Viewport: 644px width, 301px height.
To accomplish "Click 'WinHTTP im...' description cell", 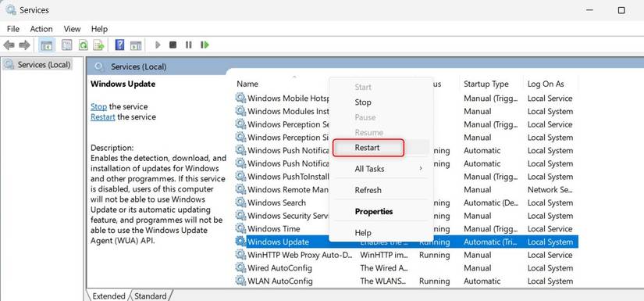I will coord(383,255).
